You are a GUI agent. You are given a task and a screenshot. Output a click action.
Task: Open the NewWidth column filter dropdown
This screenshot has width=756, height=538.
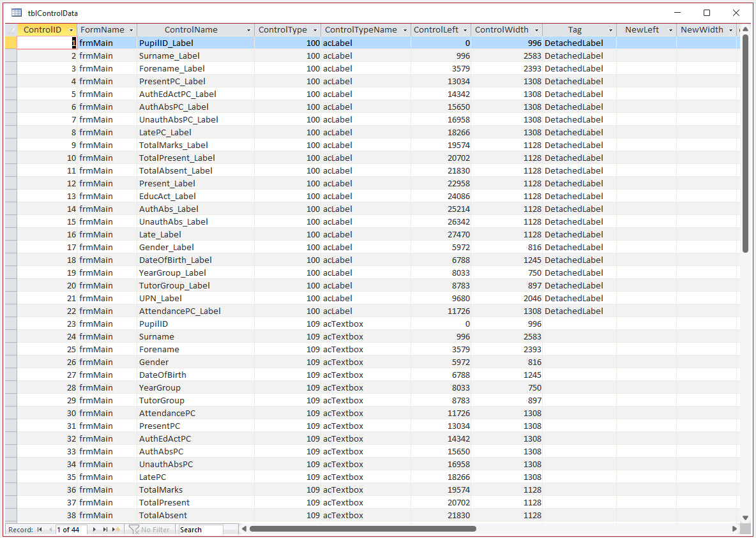click(731, 30)
